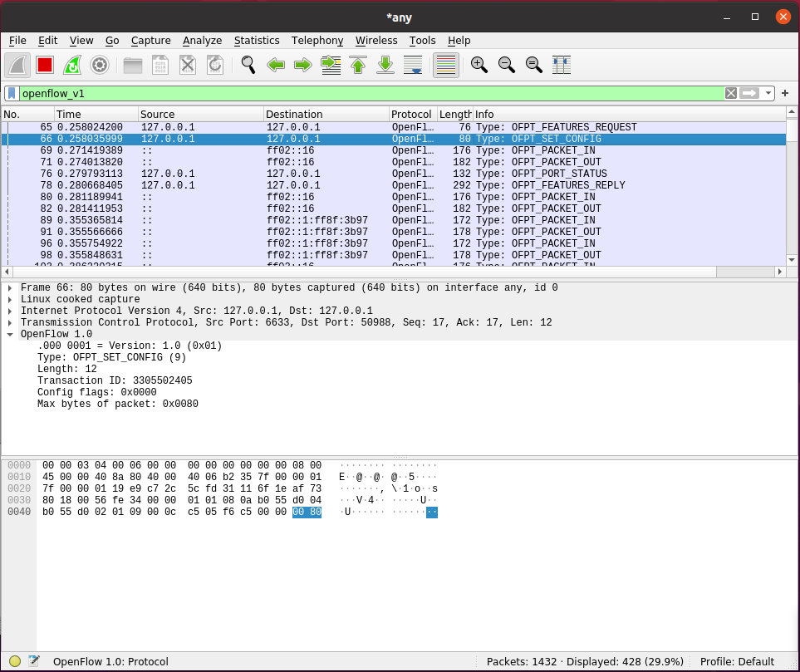The height and width of the screenshot is (672, 800).
Task: Expand Transmission Control Protocol row
Action: [10, 323]
